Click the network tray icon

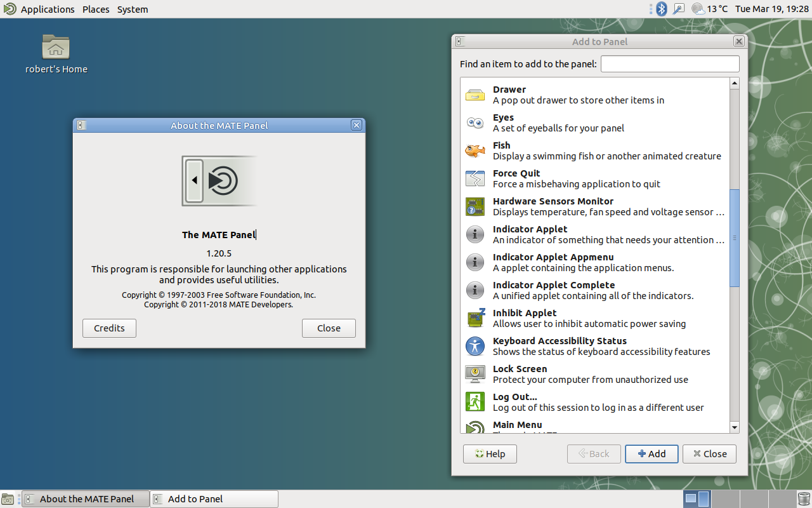[x=679, y=9]
